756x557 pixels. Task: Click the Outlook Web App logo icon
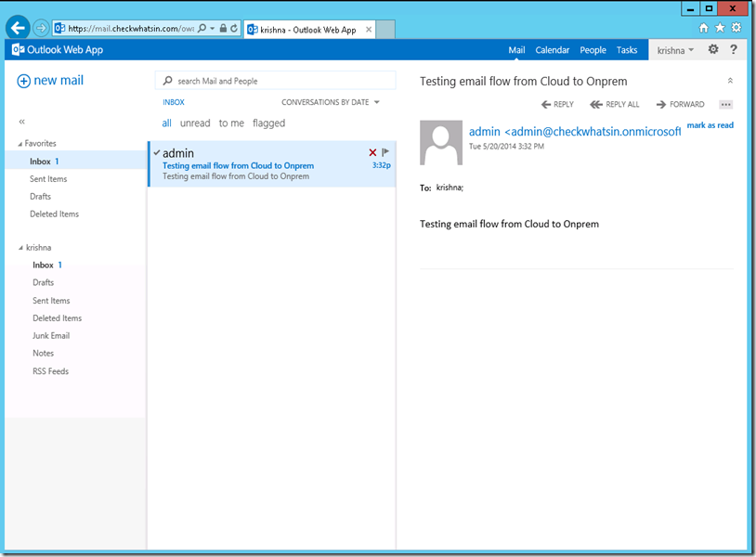pyautogui.click(x=19, y=49)
